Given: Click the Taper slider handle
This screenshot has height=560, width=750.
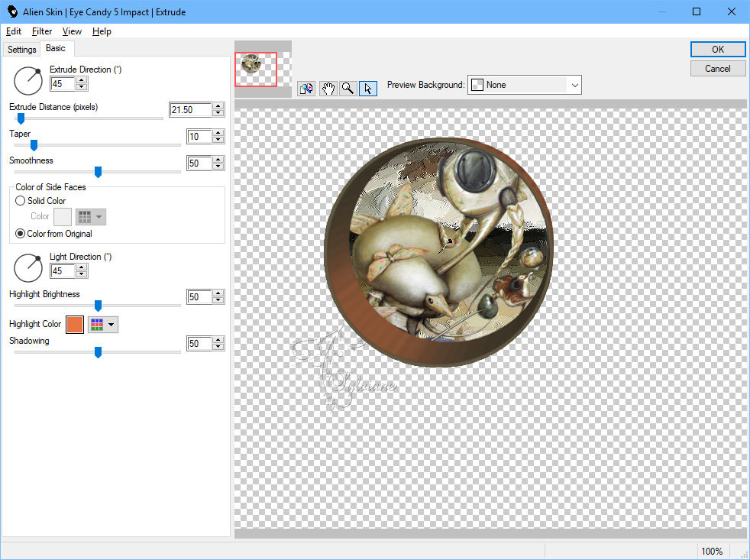Looking at the screenshot, I should (34, 145).
